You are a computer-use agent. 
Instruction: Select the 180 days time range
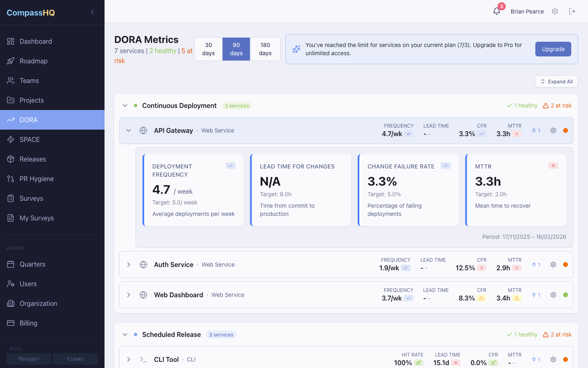pos(265,49)
